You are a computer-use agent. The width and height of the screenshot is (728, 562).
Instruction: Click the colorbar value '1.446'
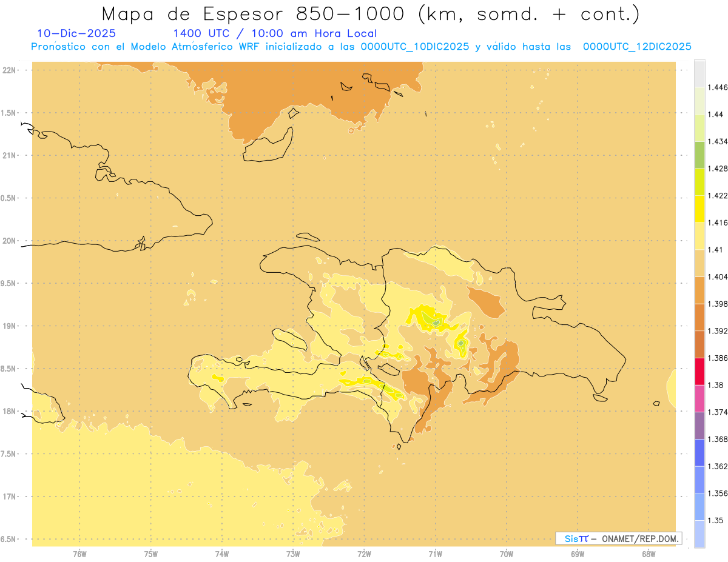coord(719,87)
